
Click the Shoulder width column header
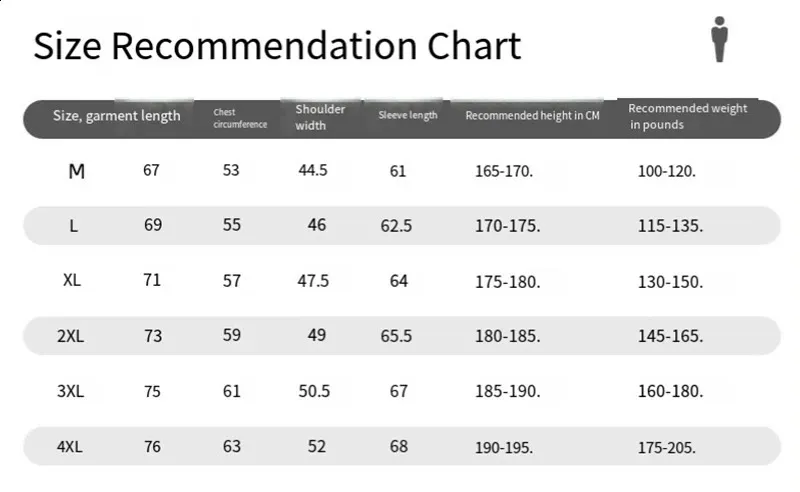click(x=320, y=117)
